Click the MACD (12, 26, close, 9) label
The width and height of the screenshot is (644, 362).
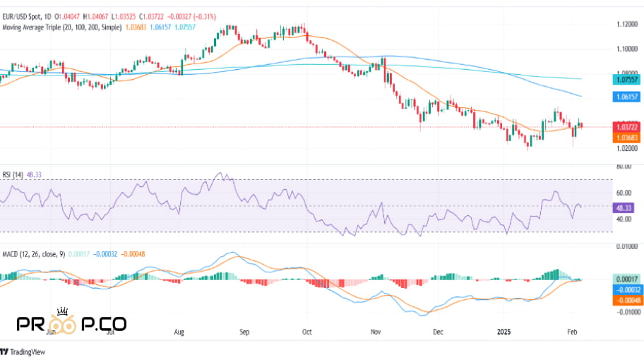(x=34, y=254)
